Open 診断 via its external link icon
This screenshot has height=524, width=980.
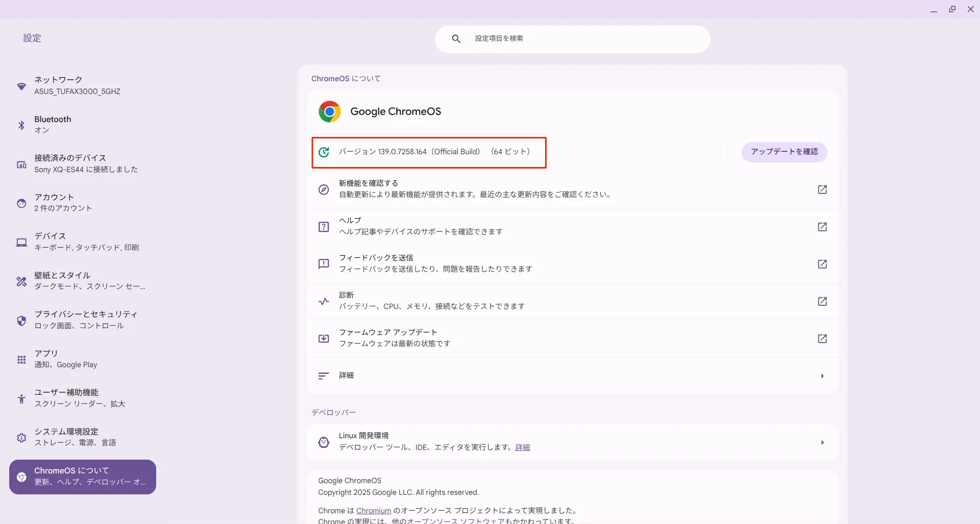coord(822,301)
